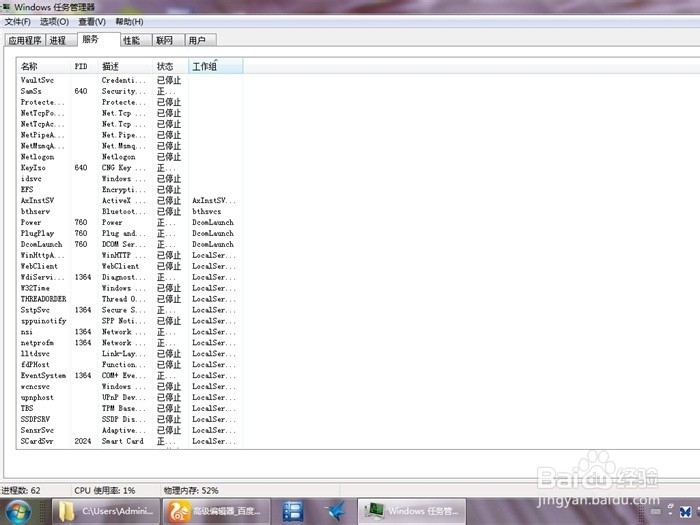Select the Netlogon service name
Image resolution: width=700 pixels, height=525 pixels.
point(38,157)
